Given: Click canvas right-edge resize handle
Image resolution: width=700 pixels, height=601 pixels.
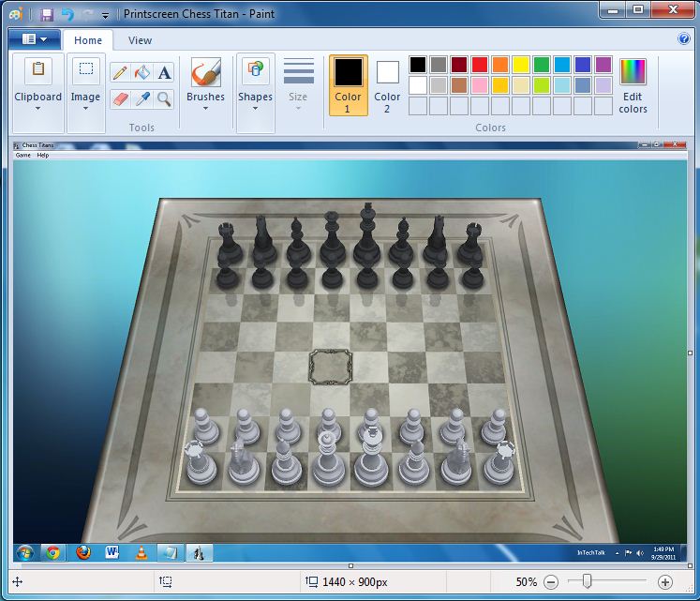Looking at the screenshot, I should (691, 353).
